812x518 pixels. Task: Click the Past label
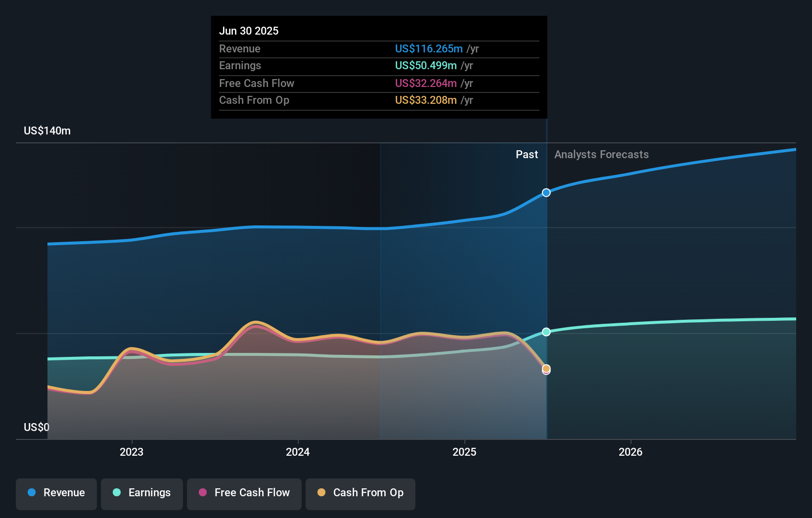pos(527,154)
